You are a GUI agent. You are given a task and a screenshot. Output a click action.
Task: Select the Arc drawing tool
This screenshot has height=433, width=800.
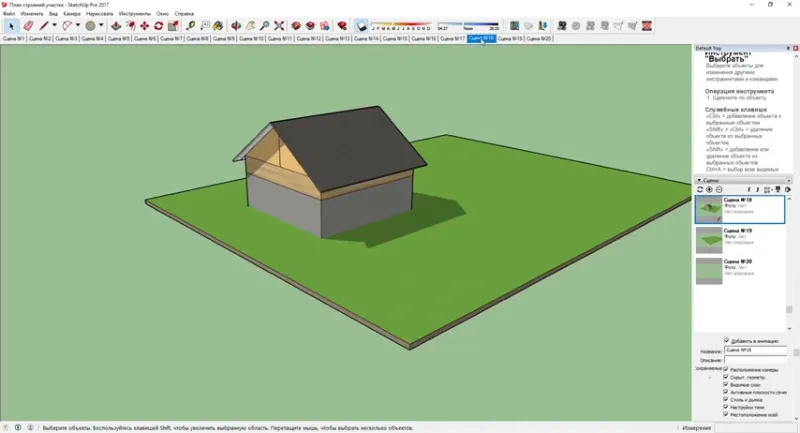(67, 26)
